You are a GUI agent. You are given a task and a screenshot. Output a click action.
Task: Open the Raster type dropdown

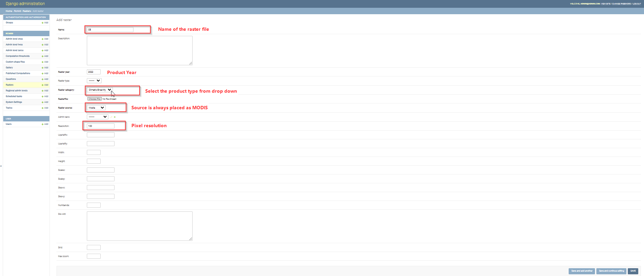[x=94, y=81]
